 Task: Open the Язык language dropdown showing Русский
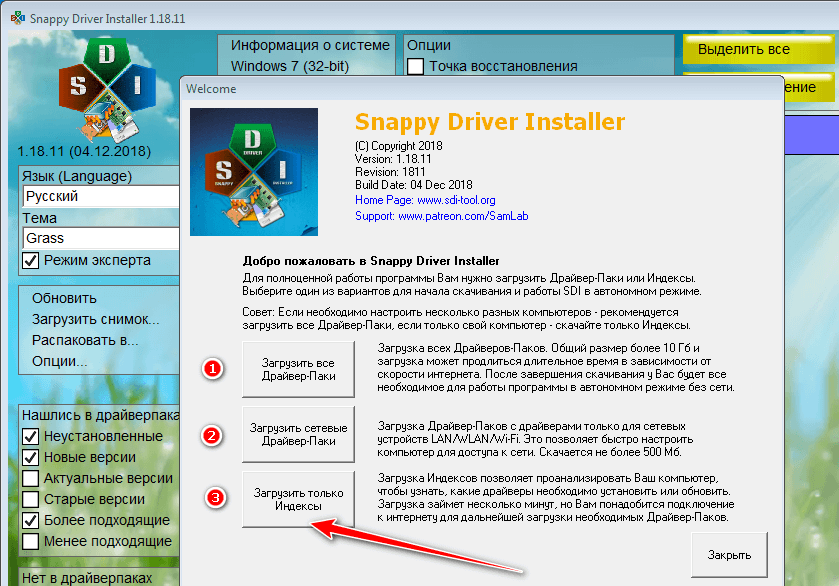101,196
